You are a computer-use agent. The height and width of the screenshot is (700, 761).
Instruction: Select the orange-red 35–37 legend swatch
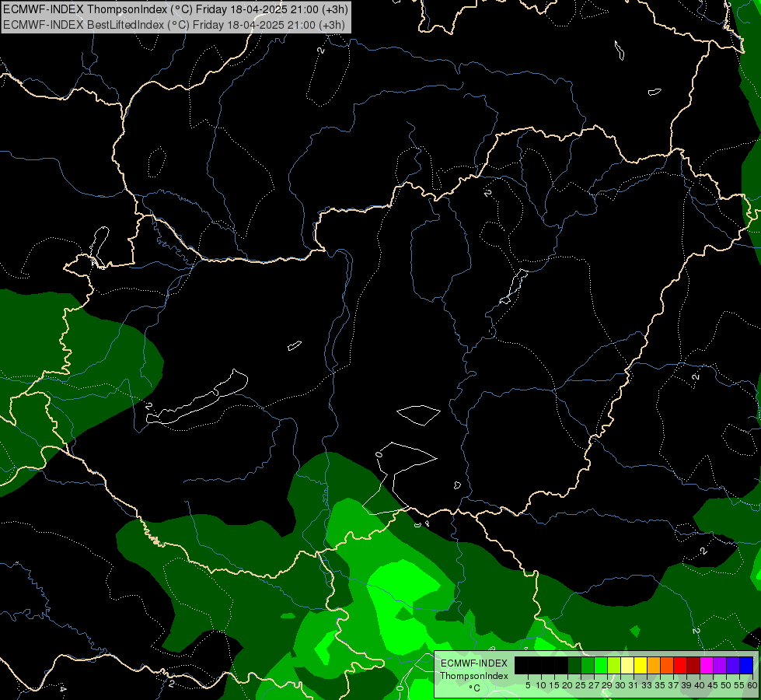667,665
